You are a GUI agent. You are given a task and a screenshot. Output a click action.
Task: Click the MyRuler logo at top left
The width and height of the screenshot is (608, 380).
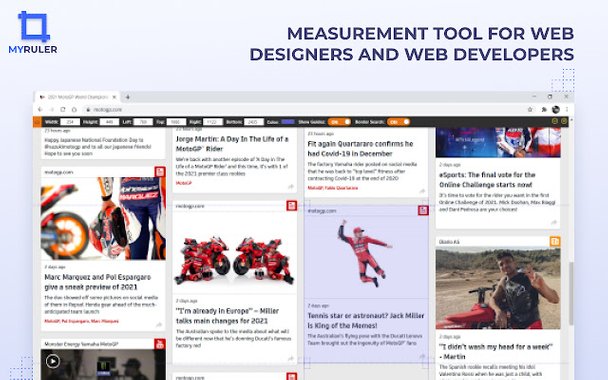point(33,33)
